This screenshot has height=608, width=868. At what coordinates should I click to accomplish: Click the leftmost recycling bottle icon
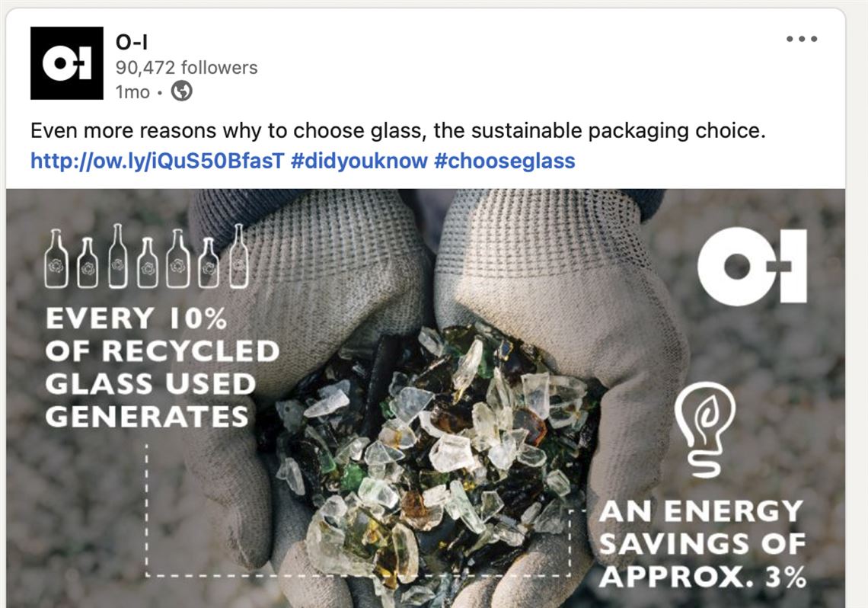coord(55,259)
